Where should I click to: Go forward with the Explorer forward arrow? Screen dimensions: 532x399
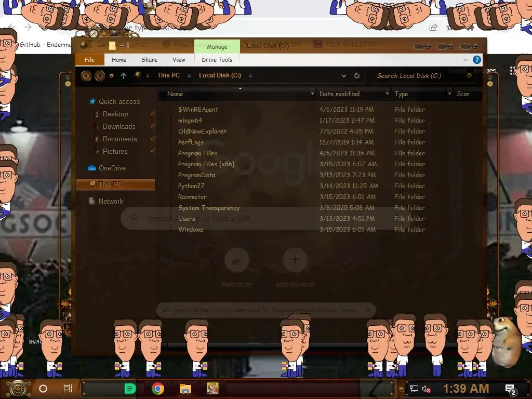pos(99,75)
